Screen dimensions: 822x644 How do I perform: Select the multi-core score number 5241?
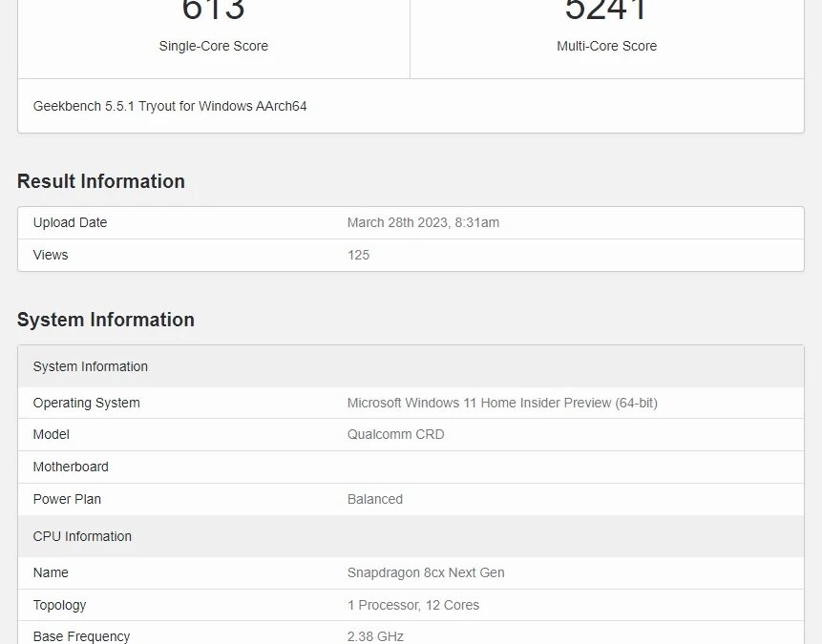606,10
